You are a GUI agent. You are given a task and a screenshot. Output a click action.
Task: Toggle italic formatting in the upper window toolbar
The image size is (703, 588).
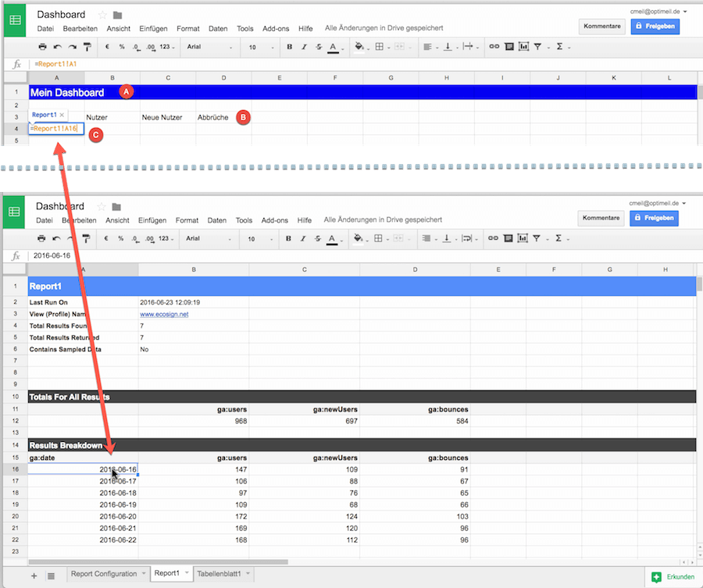[304, 47]
